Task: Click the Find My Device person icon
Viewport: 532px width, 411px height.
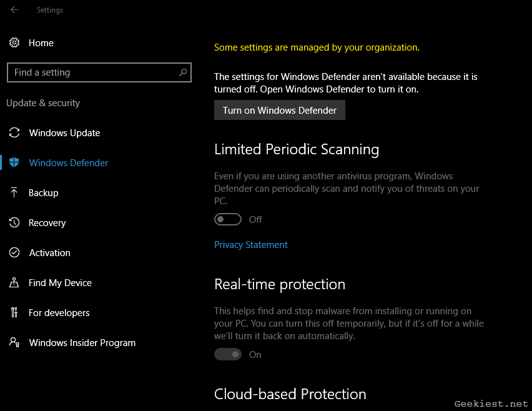Action: pos(14,283)
